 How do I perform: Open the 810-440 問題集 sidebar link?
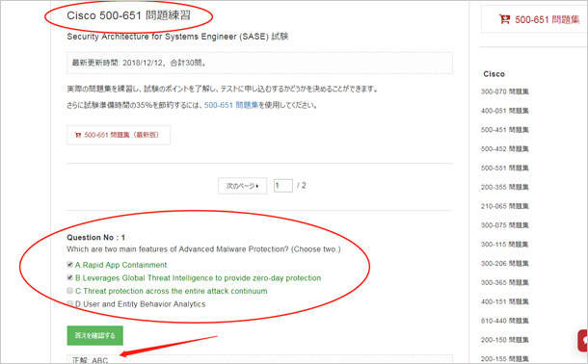click(505, 321)
